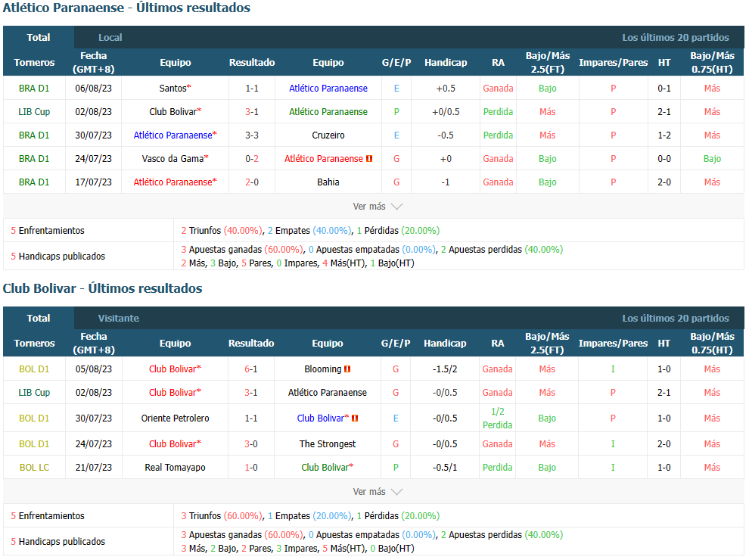Screen dimensions: 749x560
Task: Open Blooming team link
Action: 323,369
